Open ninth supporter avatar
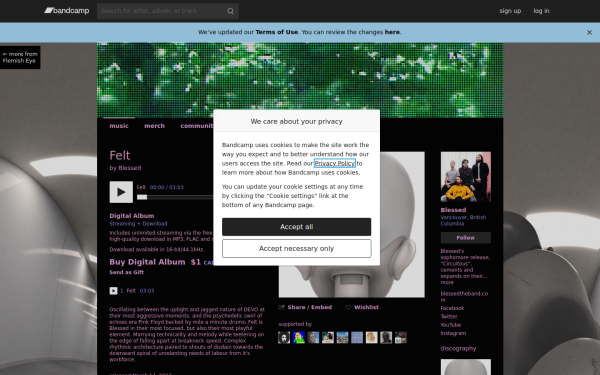Screen dimensions: 600x375 tap(401, 338)
